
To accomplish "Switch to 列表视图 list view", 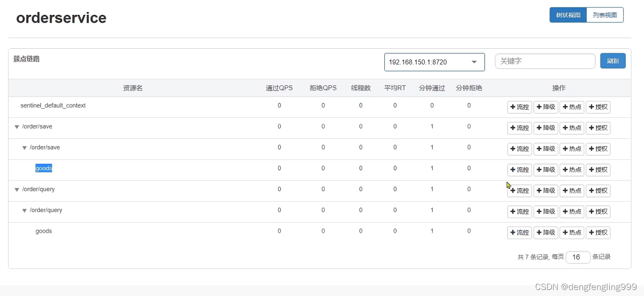I will tap(605, 15).
